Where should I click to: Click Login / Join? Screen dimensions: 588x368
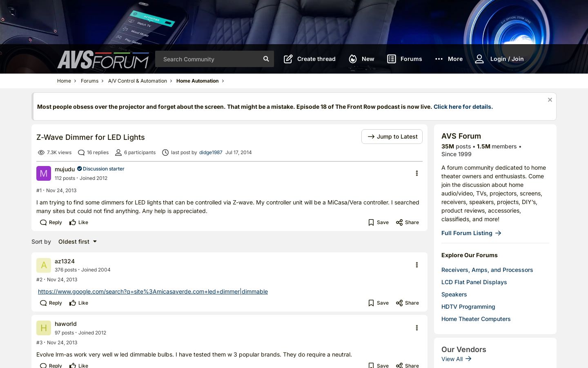point(499,59)
